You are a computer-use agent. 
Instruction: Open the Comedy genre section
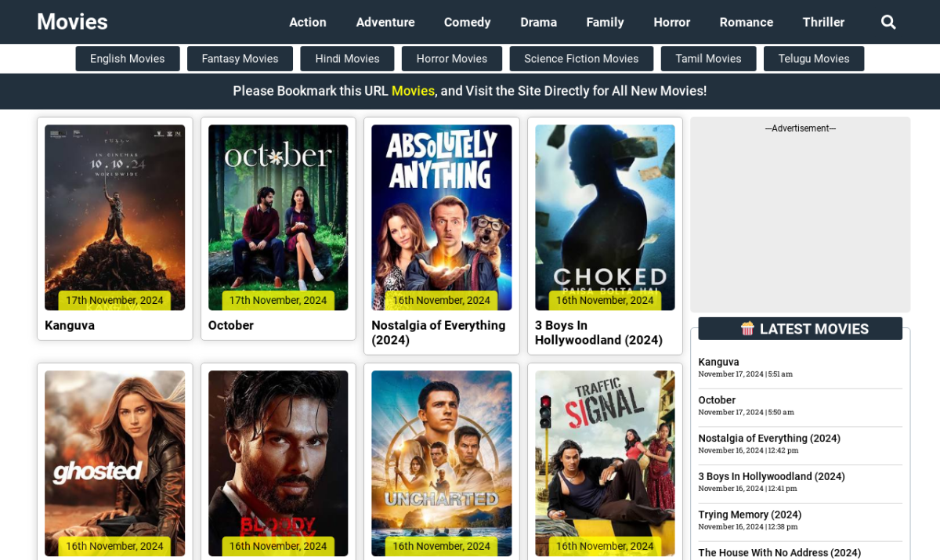pos(467,22)
